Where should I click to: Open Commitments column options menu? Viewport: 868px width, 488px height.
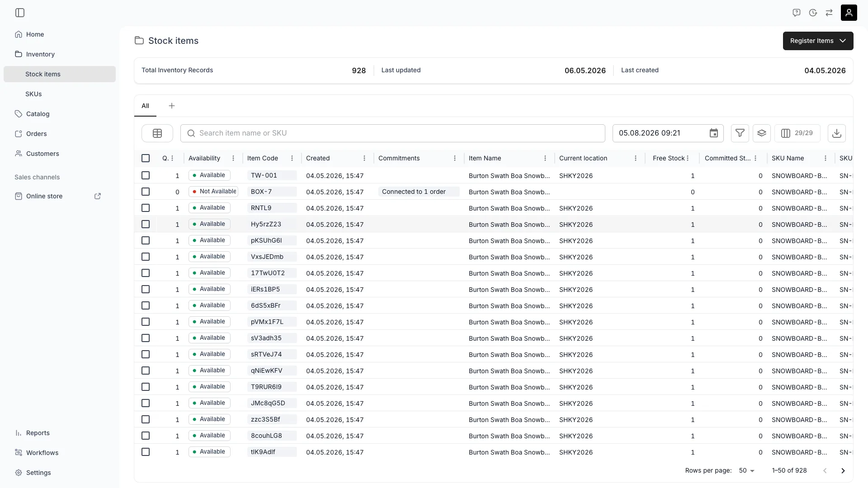coord(455,158)
